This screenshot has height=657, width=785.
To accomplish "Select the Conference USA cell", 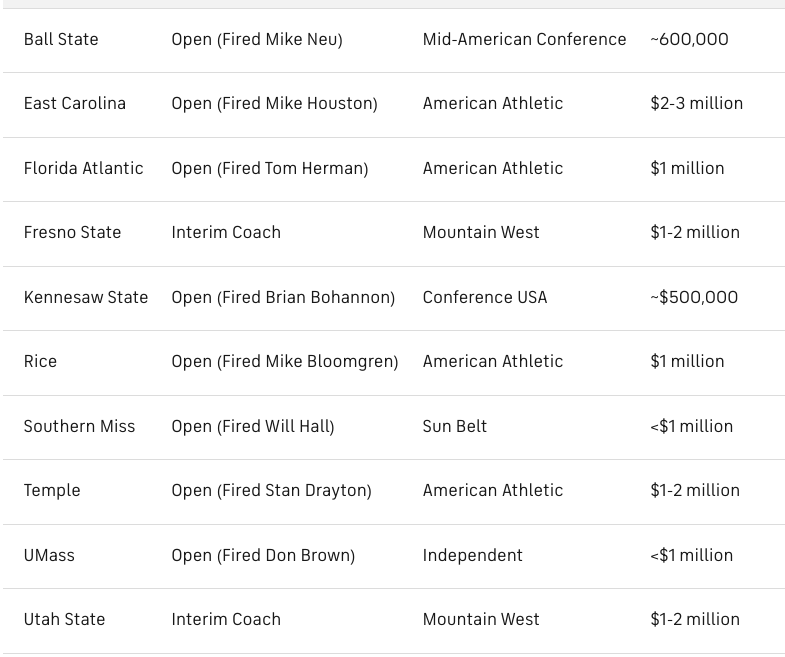I will [x=485, y=297].
